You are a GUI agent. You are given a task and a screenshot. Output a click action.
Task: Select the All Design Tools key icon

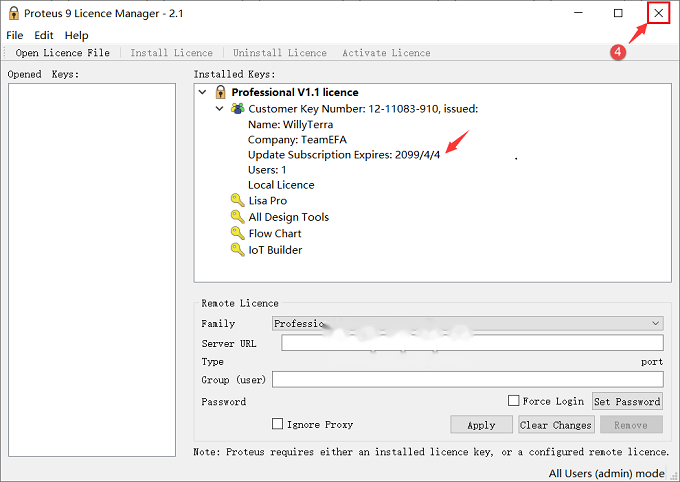pos(237,216)
